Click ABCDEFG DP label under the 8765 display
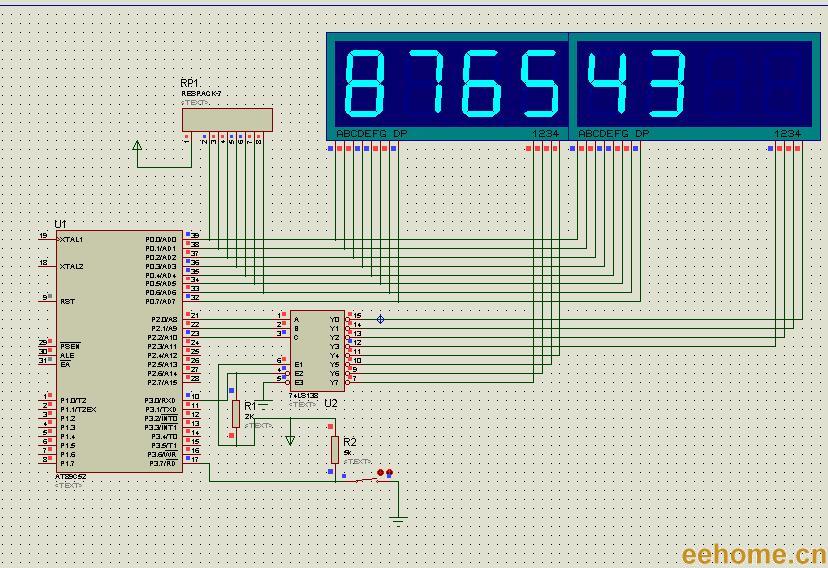 [372, 134]
